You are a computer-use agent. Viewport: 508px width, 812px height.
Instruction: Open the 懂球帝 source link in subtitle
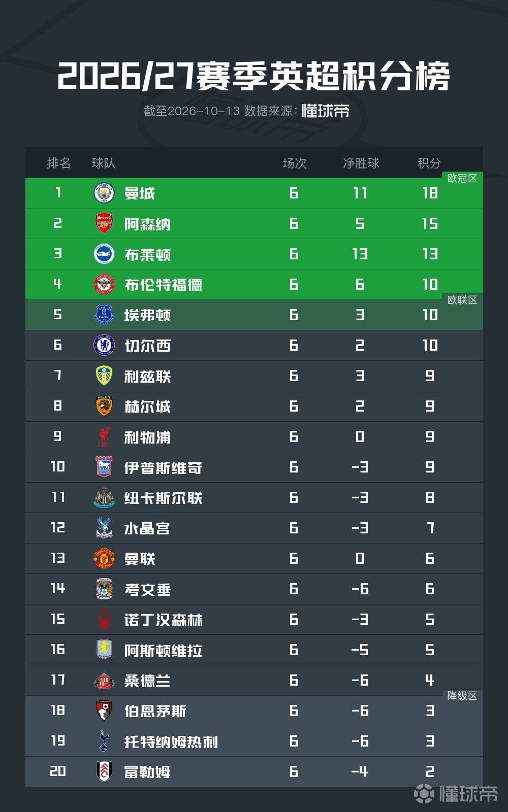326,111
